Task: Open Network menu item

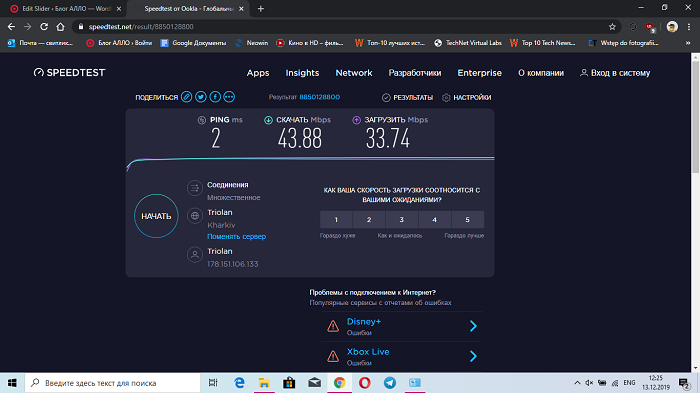Action: (354, 73)
